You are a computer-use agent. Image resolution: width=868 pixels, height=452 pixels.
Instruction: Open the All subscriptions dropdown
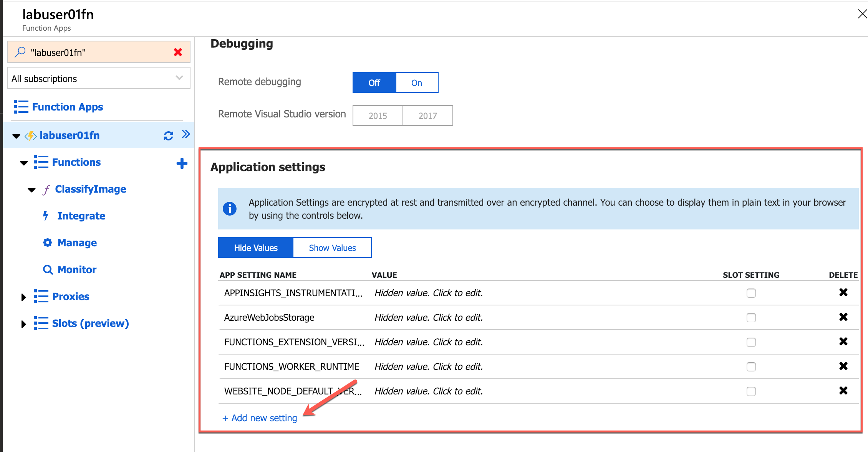point(99,78)
